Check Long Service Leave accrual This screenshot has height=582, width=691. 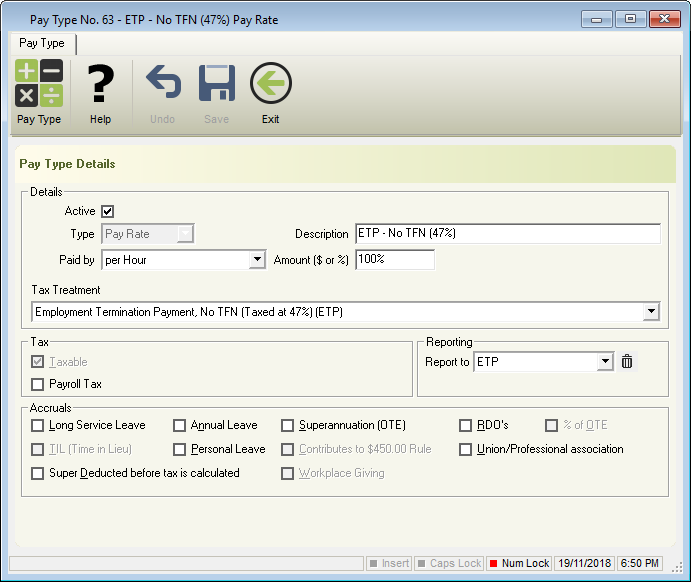coord(37,425)
